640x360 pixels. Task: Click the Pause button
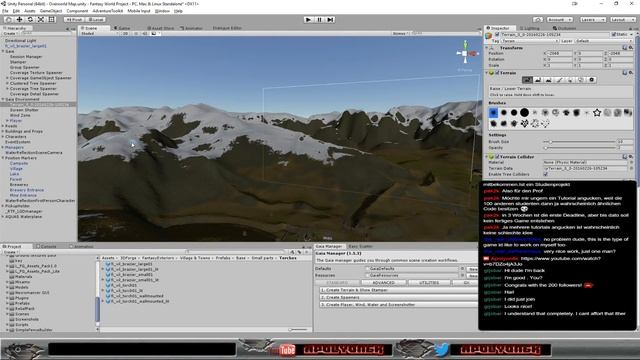tap(320, 20)
